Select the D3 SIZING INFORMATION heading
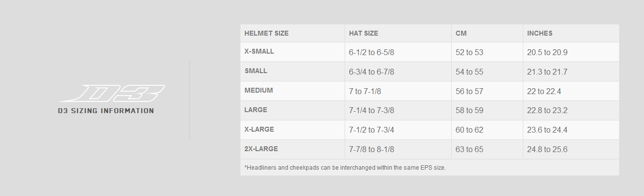 pos(106,111)
